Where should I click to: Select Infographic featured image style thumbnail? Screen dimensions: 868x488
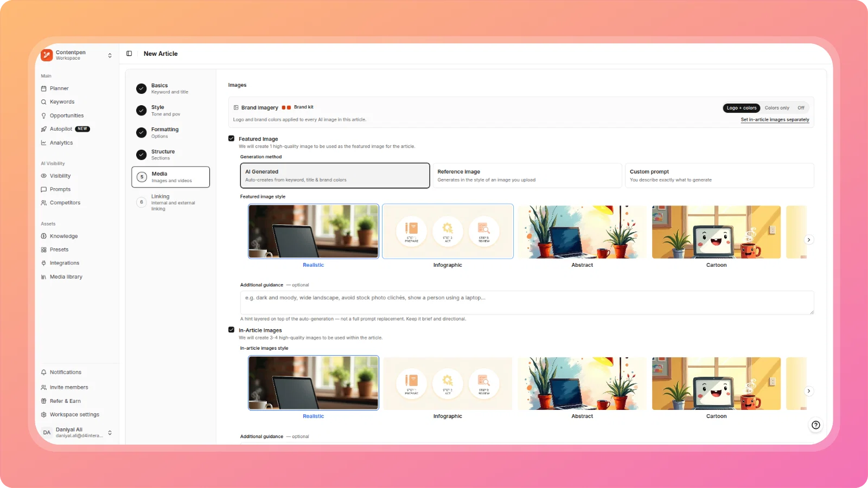[448, 232]
